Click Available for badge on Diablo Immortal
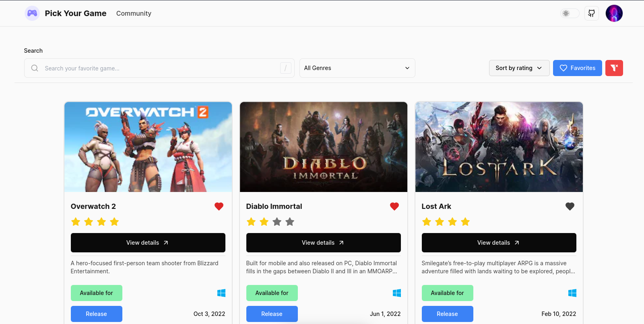 [x=272, y=293]
